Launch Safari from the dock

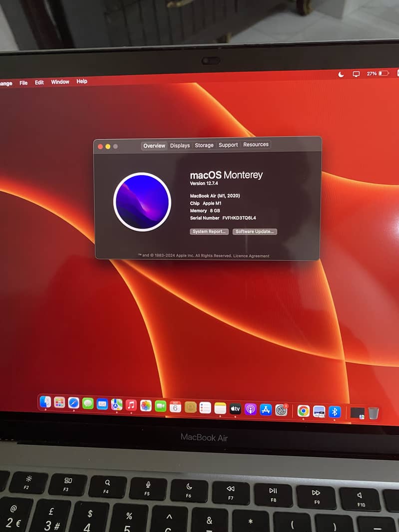pos(74,403)
